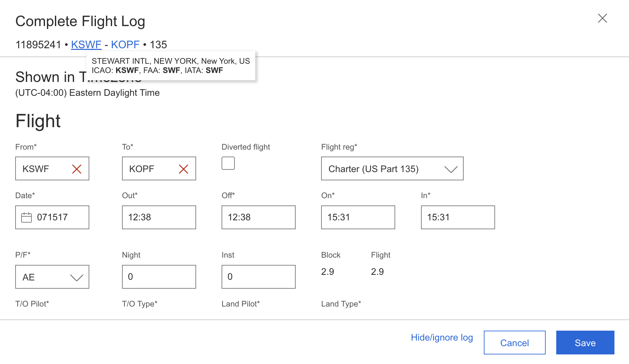Expand the Flight reg dropdown arrow
Viewport: 629px width, 364px height.
[451, 169]
